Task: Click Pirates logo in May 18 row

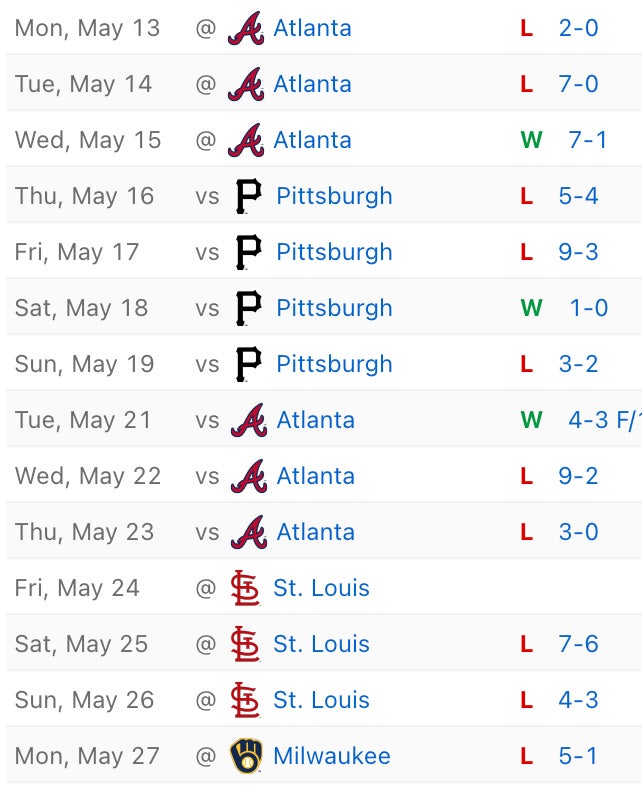Action: click(x=248, y=308)
